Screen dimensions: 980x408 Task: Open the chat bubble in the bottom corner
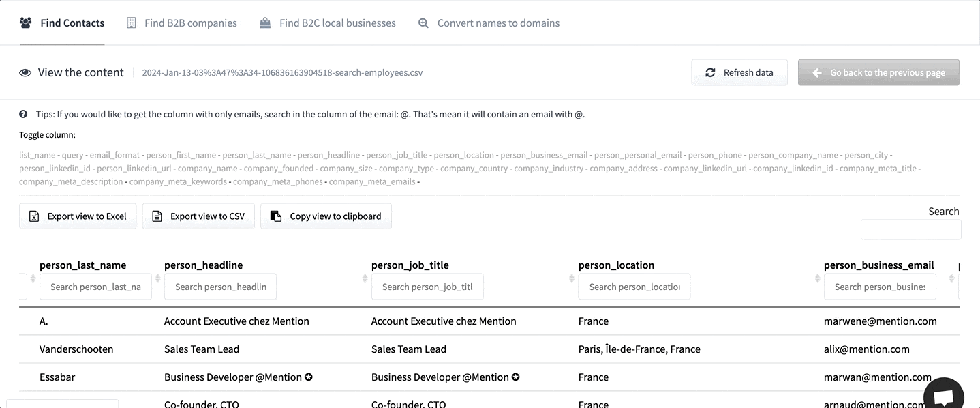[944, 394]
